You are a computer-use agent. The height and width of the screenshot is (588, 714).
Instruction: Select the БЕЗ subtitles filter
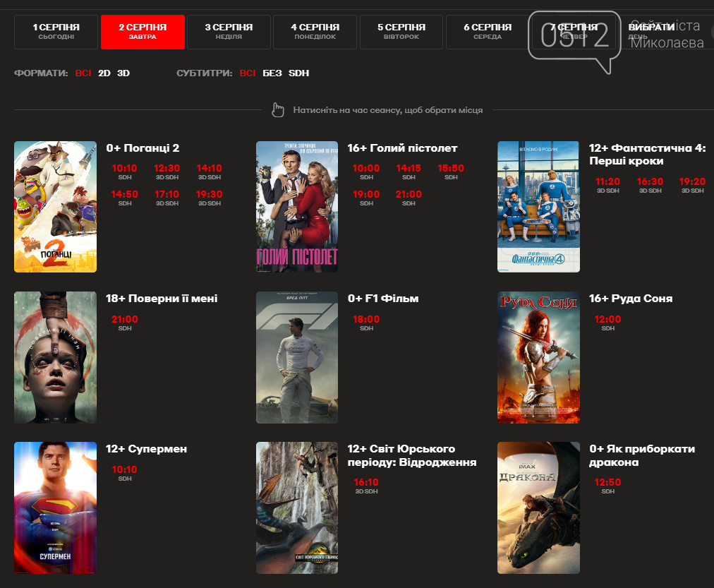click(272, 73)
